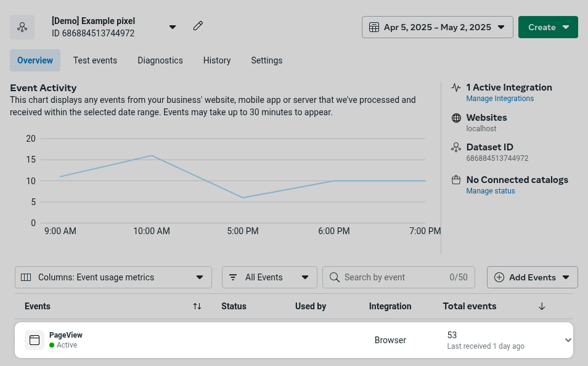Click the Total events column header
This screenshot has width=588, height=366.
tap(470, 306)
